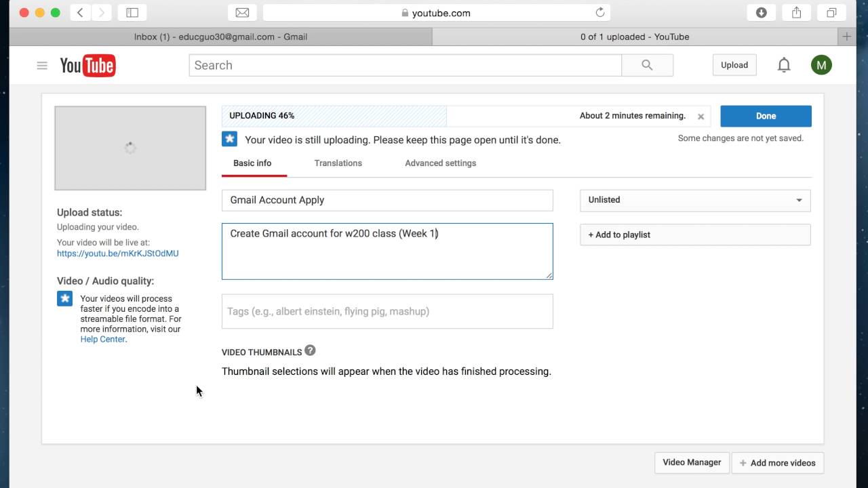Click the upload progress bar
The height and width of the screenshot is (488, 868).
click(467, 116)
